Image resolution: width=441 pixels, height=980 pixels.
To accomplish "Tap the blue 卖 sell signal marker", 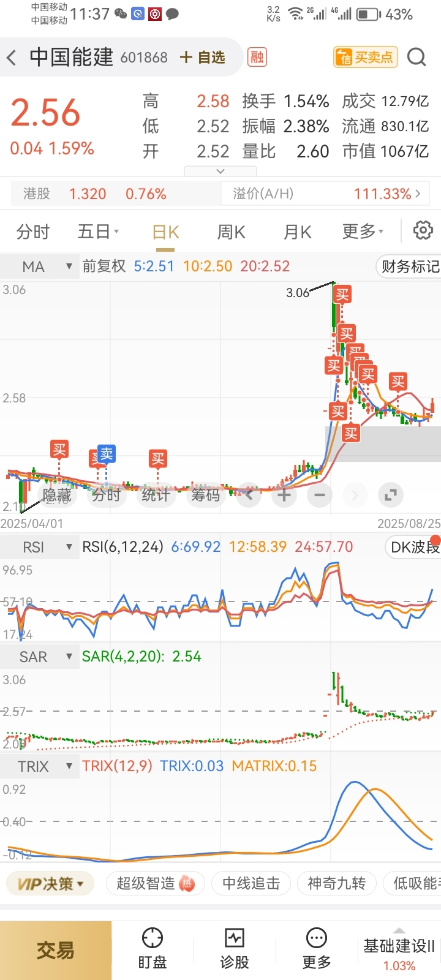I will (107, 454).
